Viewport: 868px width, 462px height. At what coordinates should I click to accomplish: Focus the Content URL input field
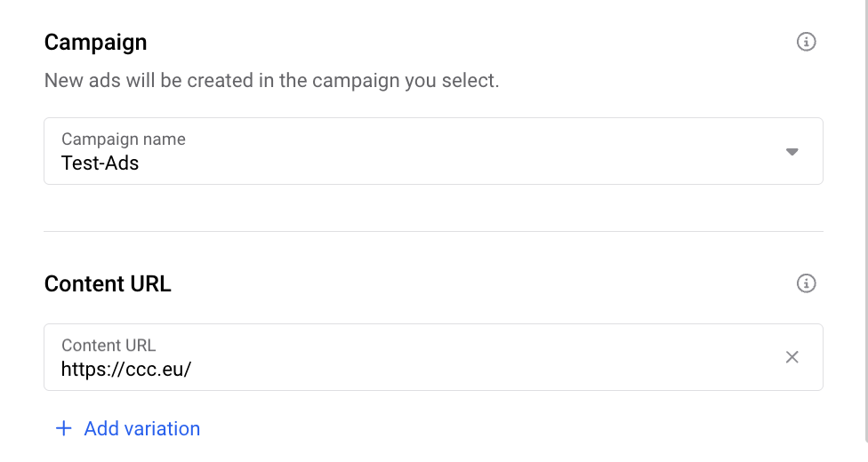pos(433,357)
